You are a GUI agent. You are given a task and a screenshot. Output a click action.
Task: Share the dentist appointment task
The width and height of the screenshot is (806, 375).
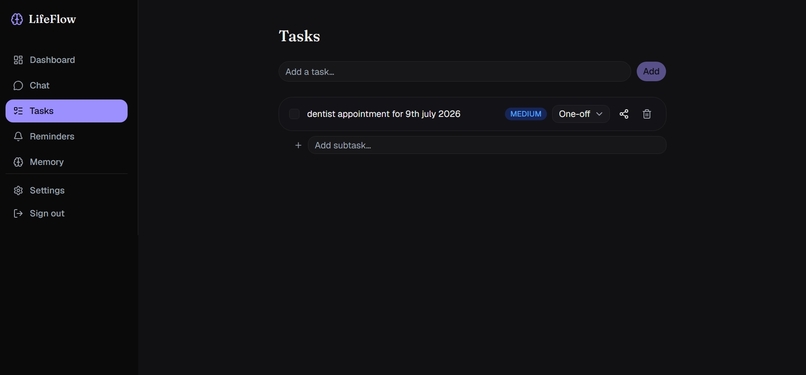click(624, 114)
